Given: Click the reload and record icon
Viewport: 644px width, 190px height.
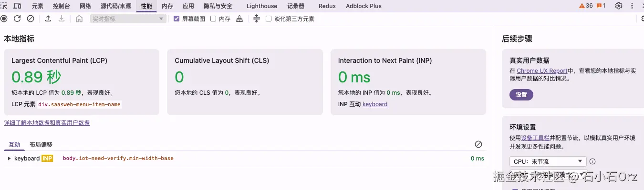Looking at the screenshot, I should click(x=17, y=19).
